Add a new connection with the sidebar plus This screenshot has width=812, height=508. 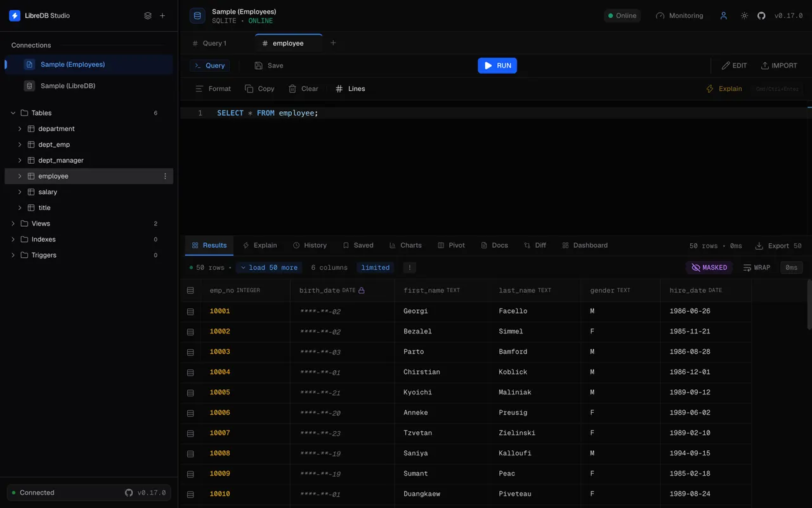(162, 16)
